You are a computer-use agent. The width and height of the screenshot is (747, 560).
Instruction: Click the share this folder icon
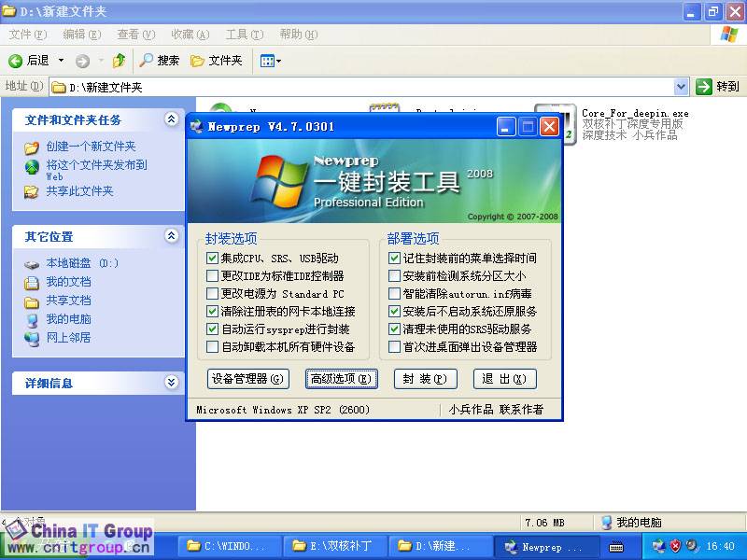[32, 192]
